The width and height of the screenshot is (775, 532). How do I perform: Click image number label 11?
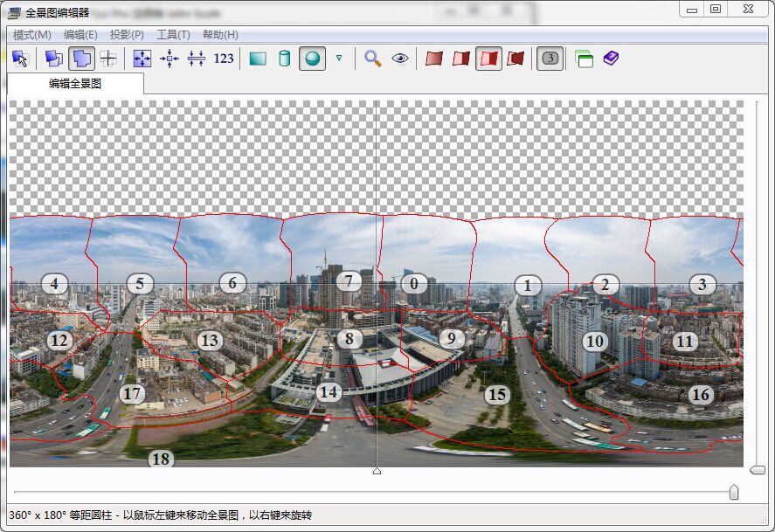[x=684, y=341]
